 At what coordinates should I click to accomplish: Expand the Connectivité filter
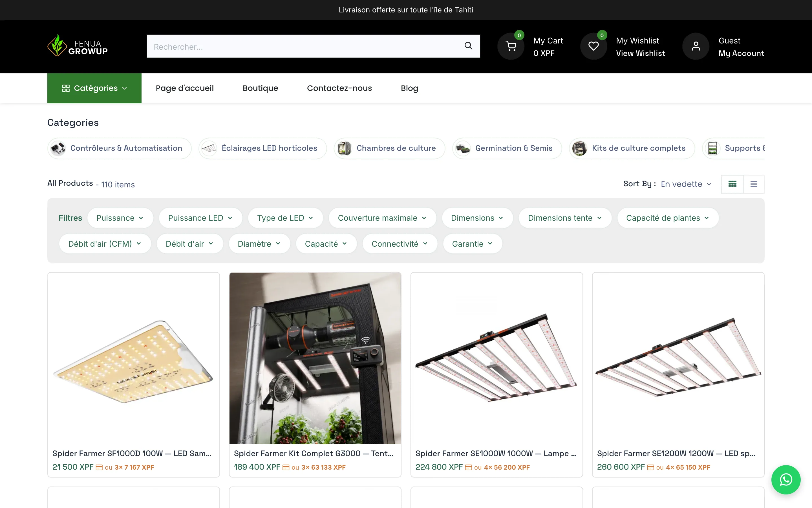(400, 244)
